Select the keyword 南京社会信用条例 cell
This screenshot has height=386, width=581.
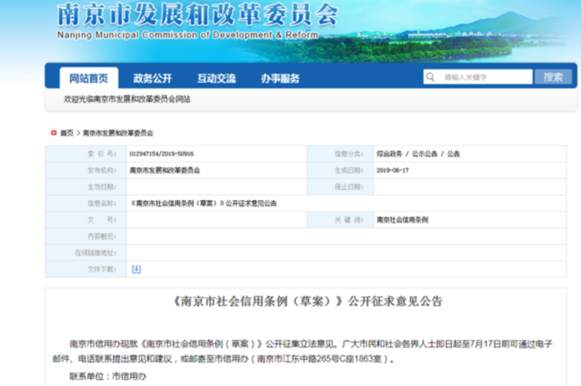[x=402, y=220]
